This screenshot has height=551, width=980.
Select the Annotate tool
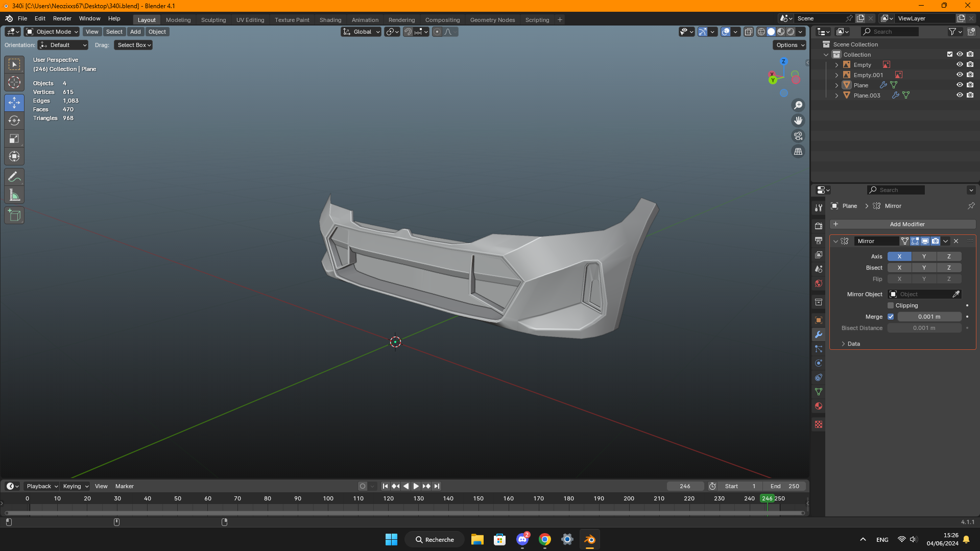[x=14, y=177]
